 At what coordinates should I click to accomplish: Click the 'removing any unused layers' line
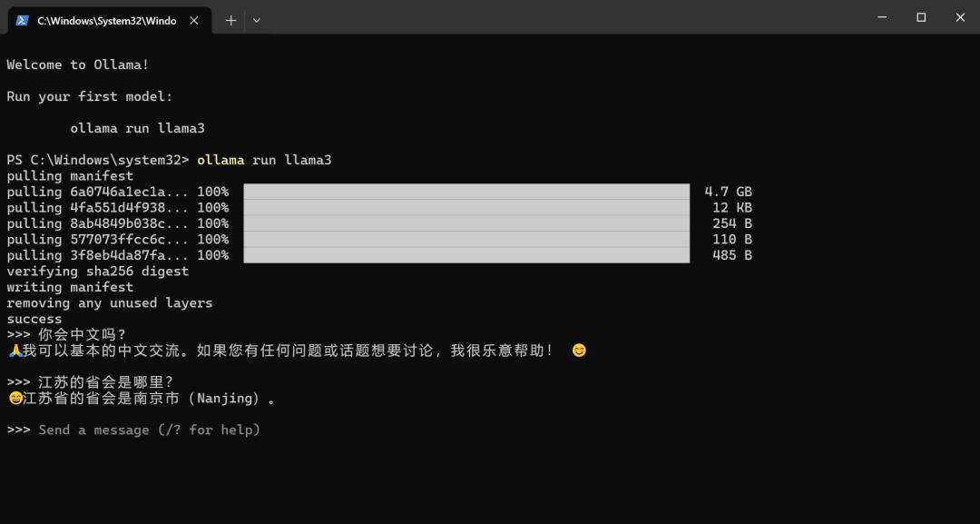(110, 303)
